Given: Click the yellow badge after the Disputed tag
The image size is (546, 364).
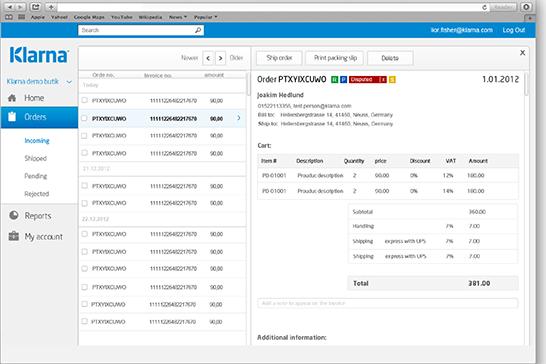Looking at the screenshot, I should [392, 80].
